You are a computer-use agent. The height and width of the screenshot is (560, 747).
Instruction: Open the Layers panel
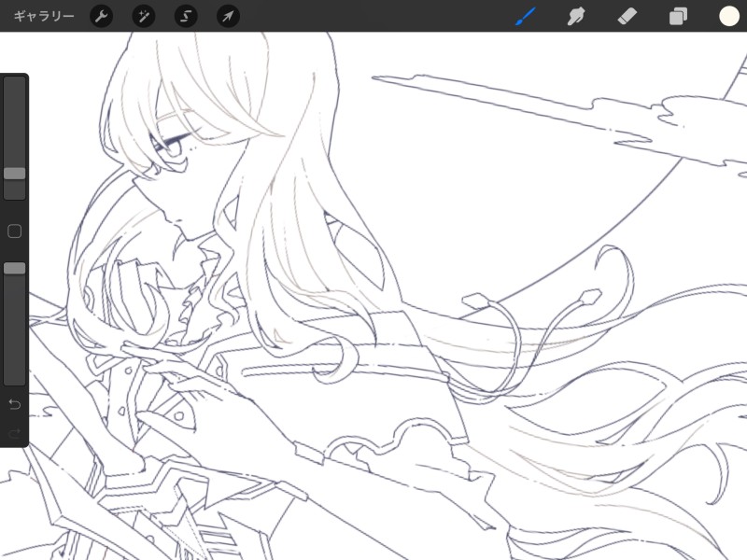pos(678,17)
